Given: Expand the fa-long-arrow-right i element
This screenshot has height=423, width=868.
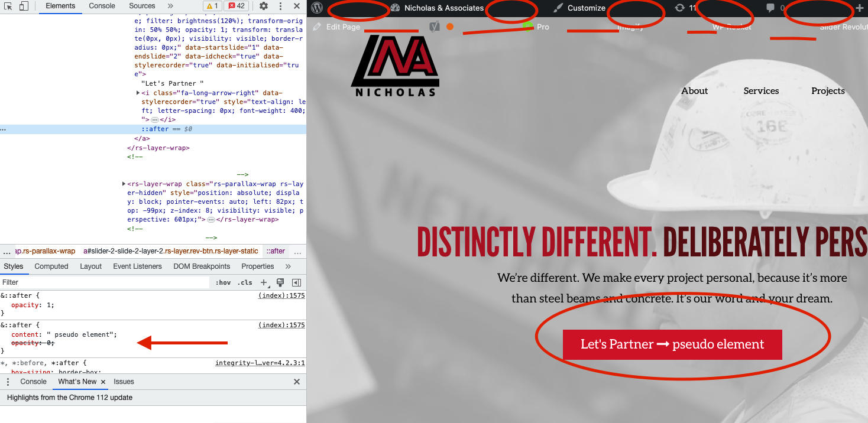Looking at the screenshot, I should [x=138, y=93].
